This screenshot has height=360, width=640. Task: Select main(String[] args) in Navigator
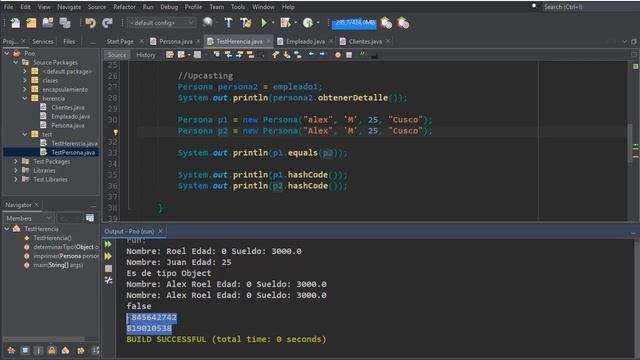click(58, 265)
